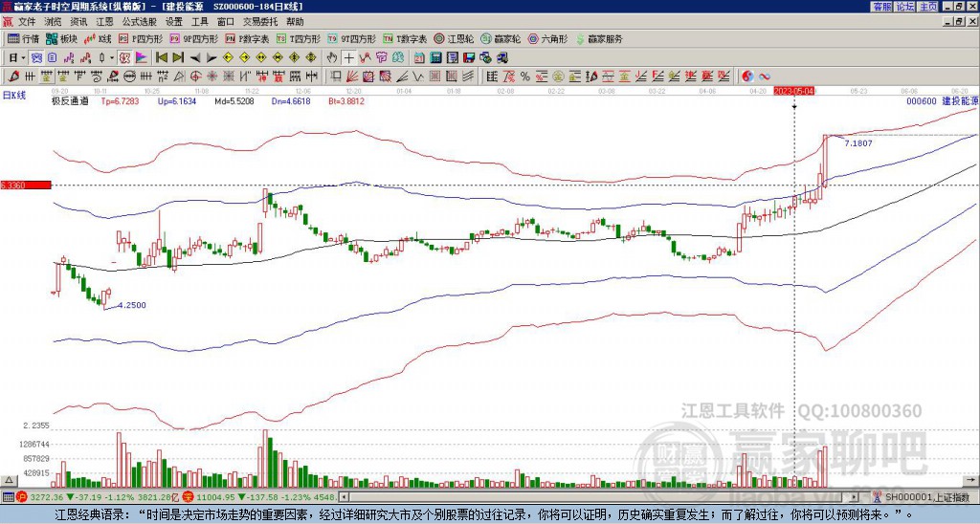The height and width of the screenshot is (524, 980).
Task: Click the blue infinity loop icon
Action: coord(765,76)
